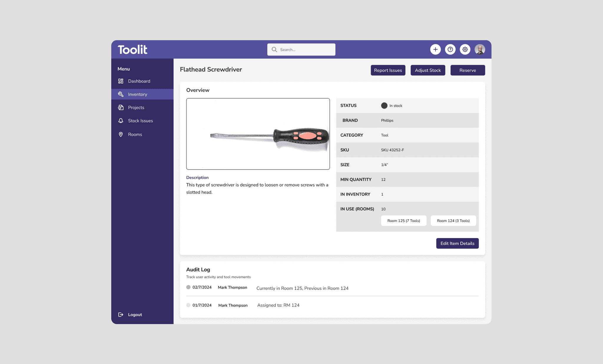Click Edit Item Details button
Image resolution: width=603 pixels, height=364 pixels.
pyautogui.click(x=457, y=243)
